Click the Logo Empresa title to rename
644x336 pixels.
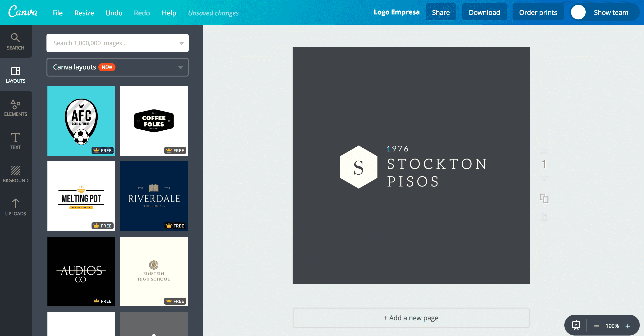[396, 12]
